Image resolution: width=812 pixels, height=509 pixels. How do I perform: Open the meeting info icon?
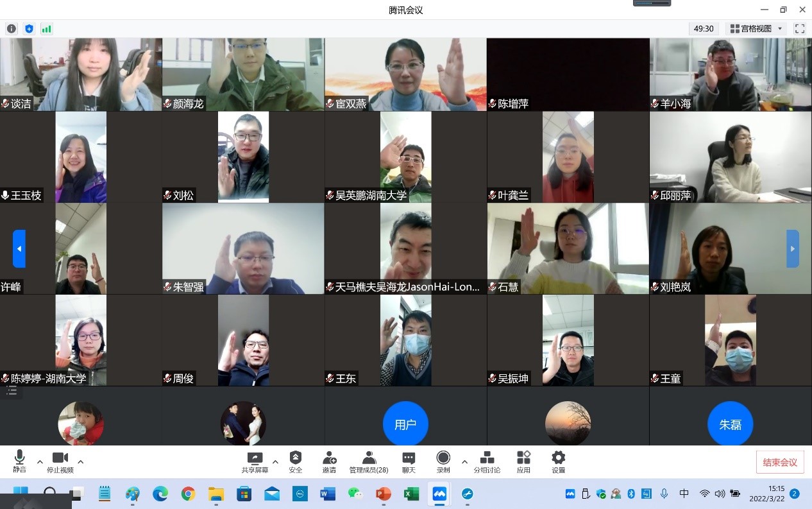[x=12, y=29]
